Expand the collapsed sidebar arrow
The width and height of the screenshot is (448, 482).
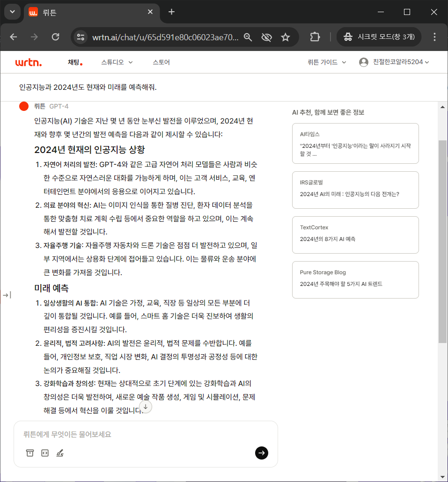tap(7, 295)
